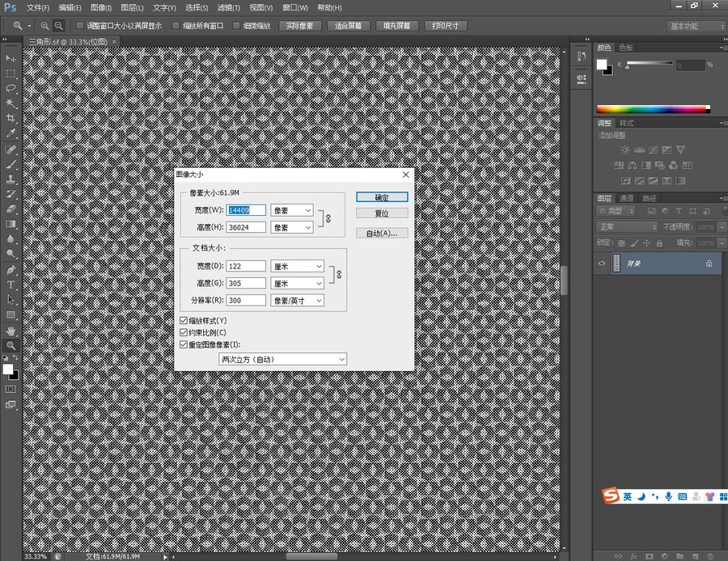The height and width of the screenshot is (561, 728).
Task: Select the Horizontal Type tool
Action: [x=11, y=285]
